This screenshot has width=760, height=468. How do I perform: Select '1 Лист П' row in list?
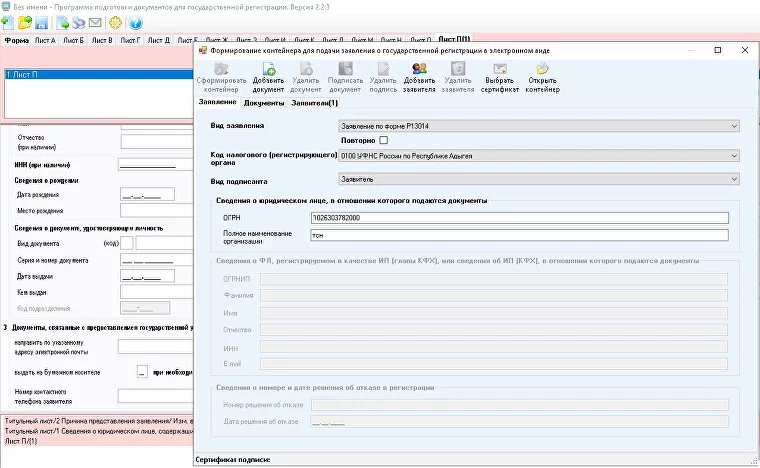click(99, 75)
